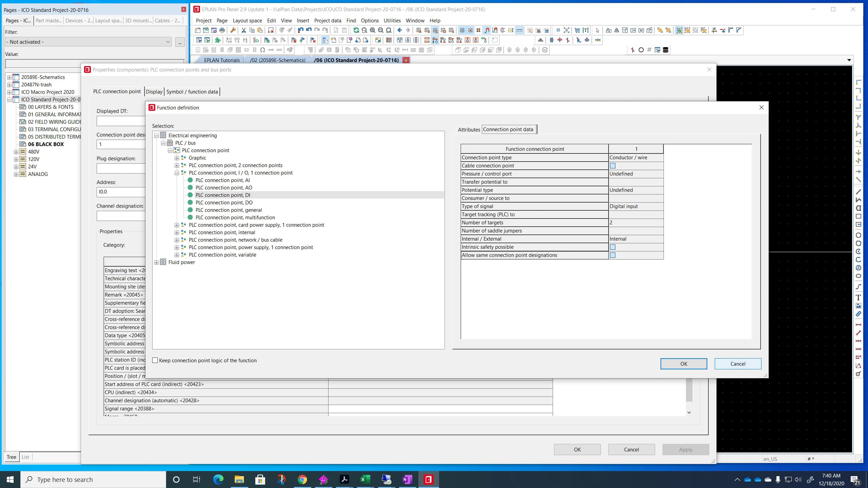Click OK in the Function definition dialog
The width and height of the screenshot is (868, 488).
point(683,364)
